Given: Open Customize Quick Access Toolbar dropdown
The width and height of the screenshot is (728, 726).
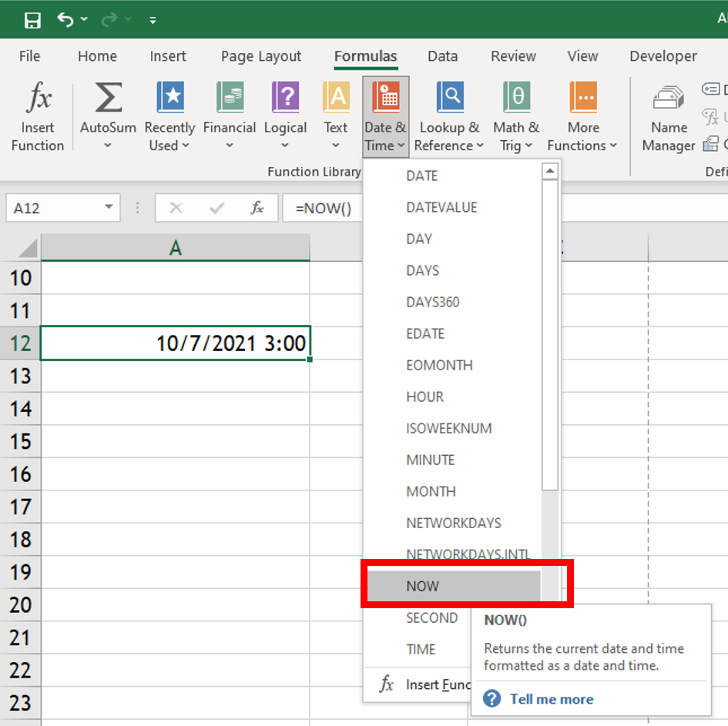Looking at the screenshot, I should tap(153, 20).
